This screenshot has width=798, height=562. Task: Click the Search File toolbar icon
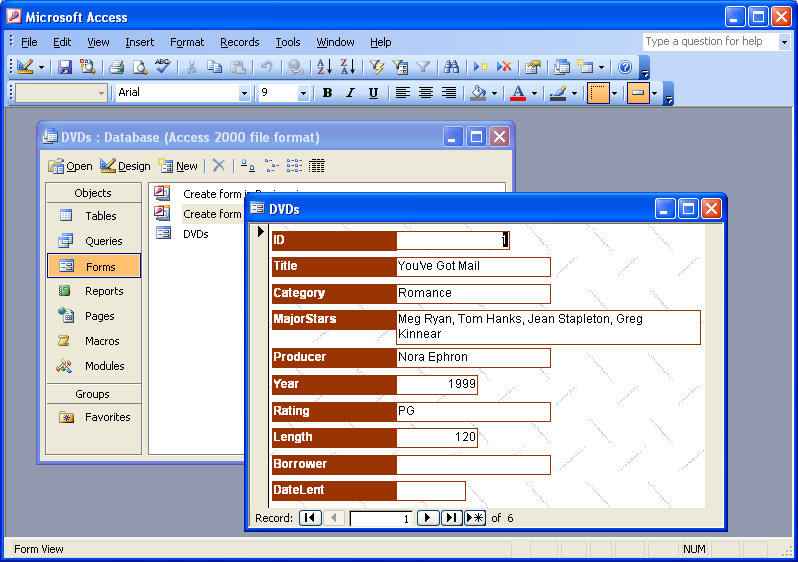88,67
